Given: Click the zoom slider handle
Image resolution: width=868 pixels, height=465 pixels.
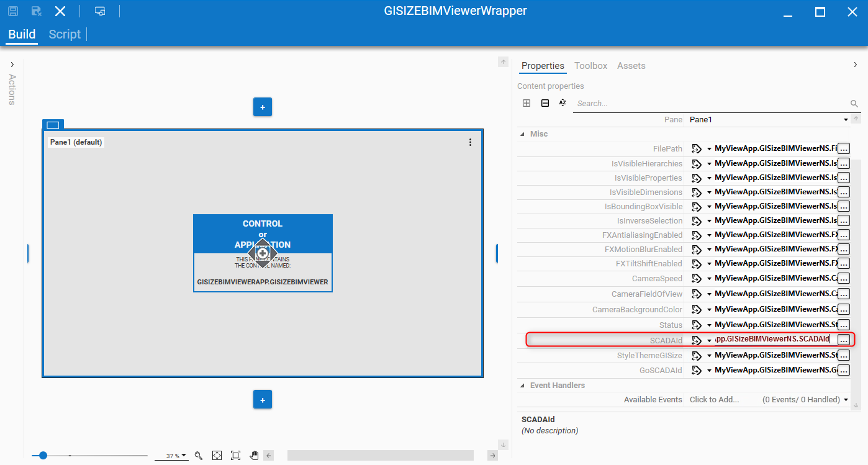Looking at the screenshot, I should point(43,456).
